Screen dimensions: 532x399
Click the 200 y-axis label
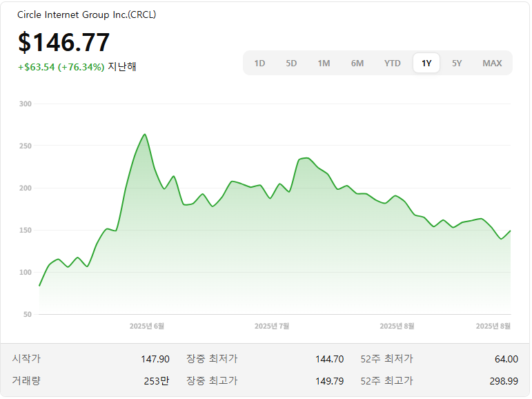click(x=26, y=188)
